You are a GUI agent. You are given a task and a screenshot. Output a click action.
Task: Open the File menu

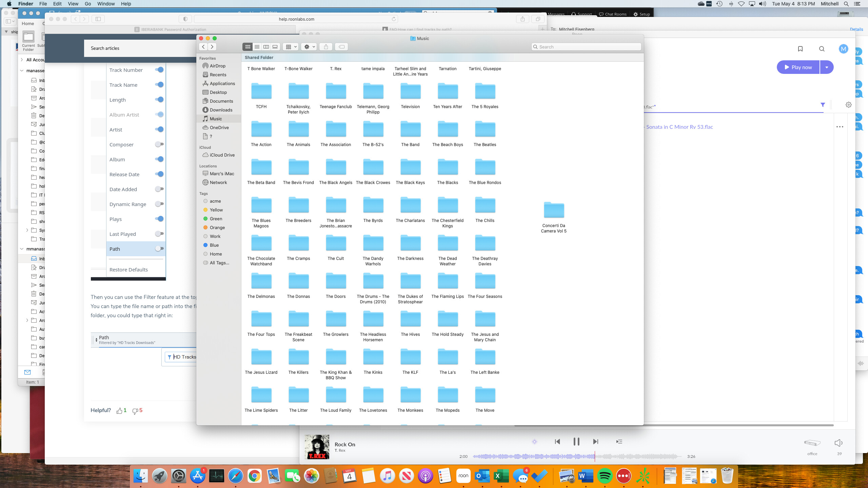point(43,4)
